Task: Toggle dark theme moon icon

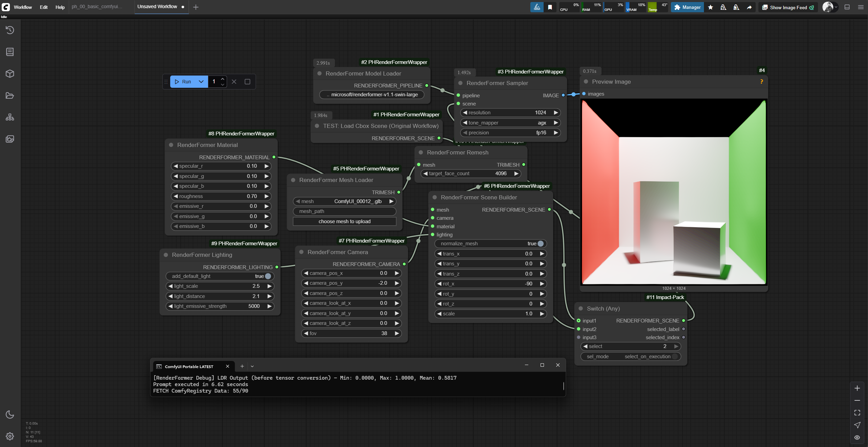Action: 10,414
